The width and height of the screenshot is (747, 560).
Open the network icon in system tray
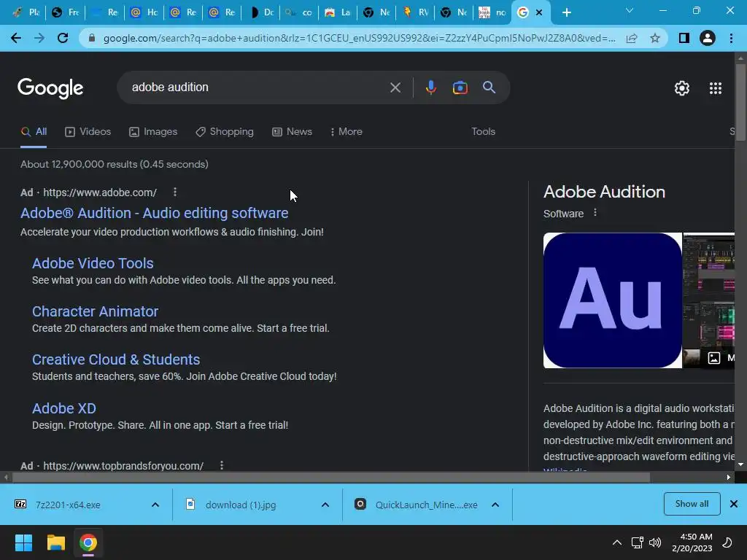[x=637, y=542]
